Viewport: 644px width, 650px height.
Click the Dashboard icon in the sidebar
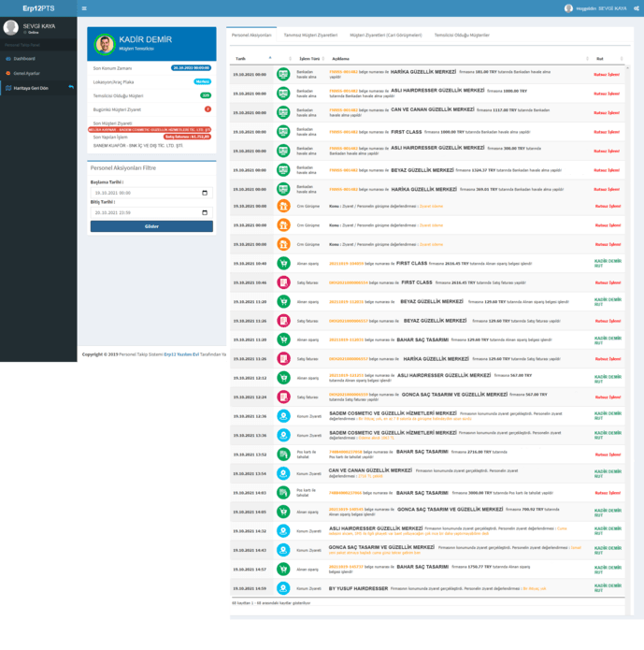8,59
